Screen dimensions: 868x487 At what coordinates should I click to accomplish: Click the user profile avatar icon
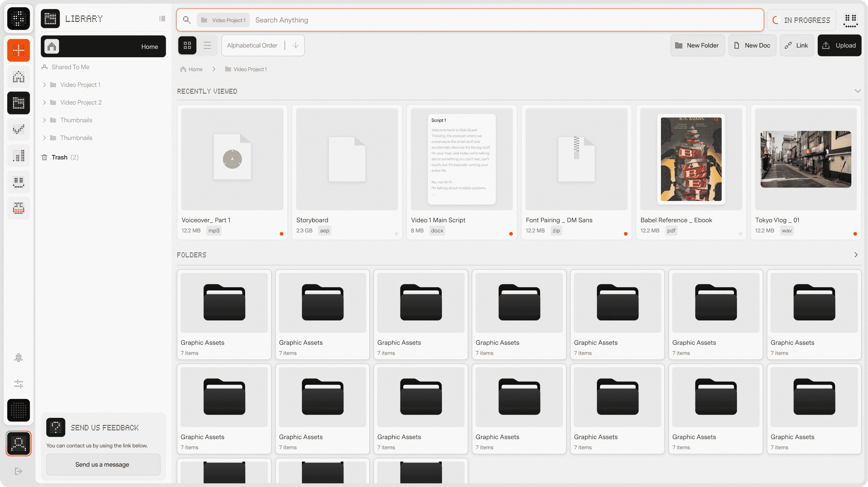point(18,443)
